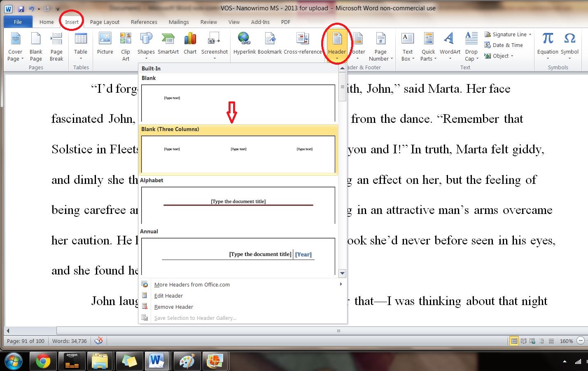588x371 pixels.
Task: Select the Blank (Three Columns) header thumbnail
Action: pos(238,153)
